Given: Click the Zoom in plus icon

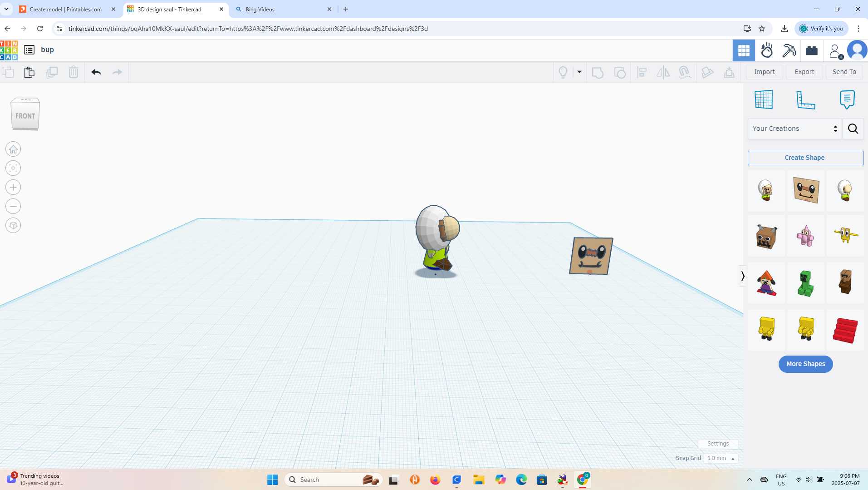Looking at the screenshot, I should pos(13,187).
